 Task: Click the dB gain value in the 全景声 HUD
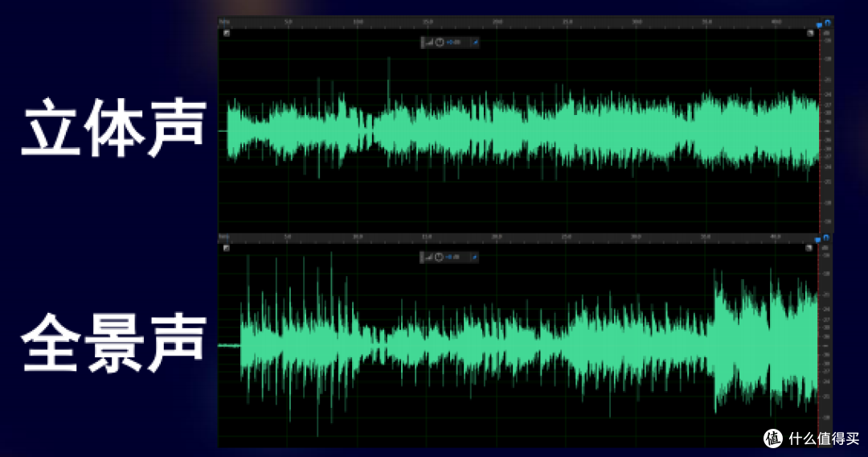[453, 257]
